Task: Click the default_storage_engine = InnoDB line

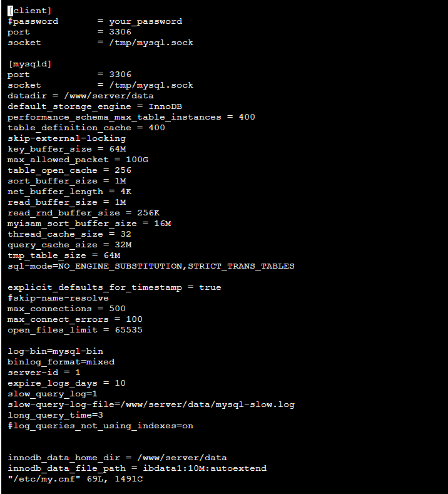Action: [94, 106]
